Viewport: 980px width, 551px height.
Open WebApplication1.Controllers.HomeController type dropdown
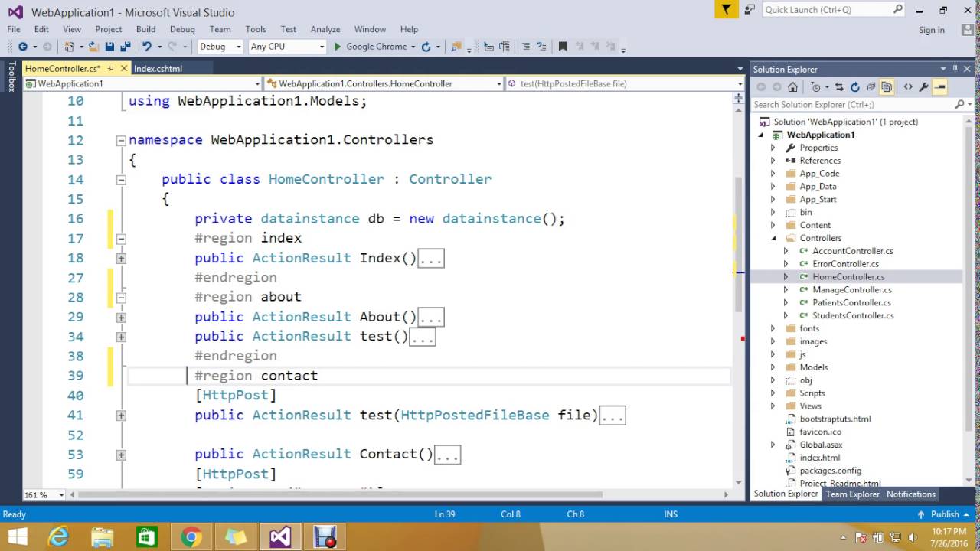click(x=384, y=83)
